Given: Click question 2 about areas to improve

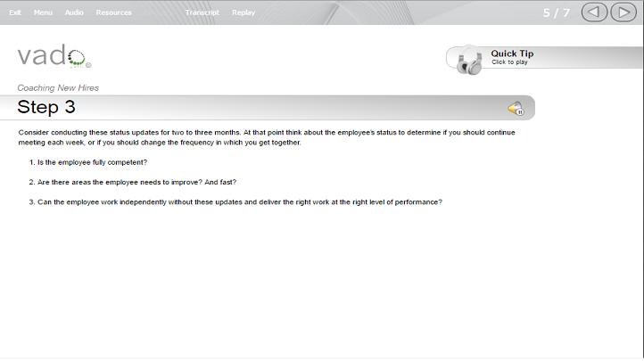Looking at the screenshot, I should pyautogui.click(x=133, y=182).
